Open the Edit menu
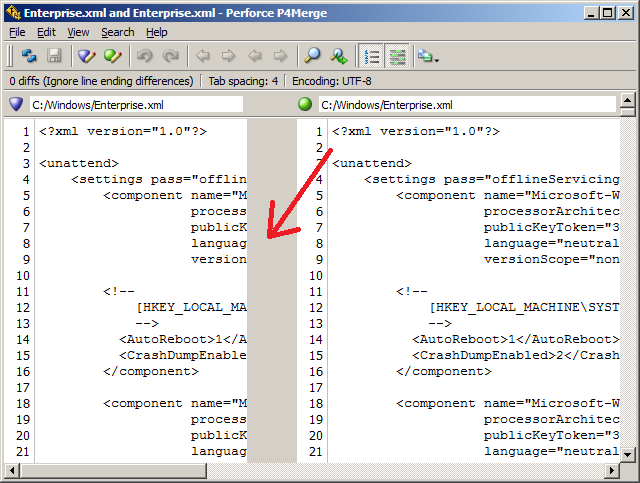 pos(46,32)
